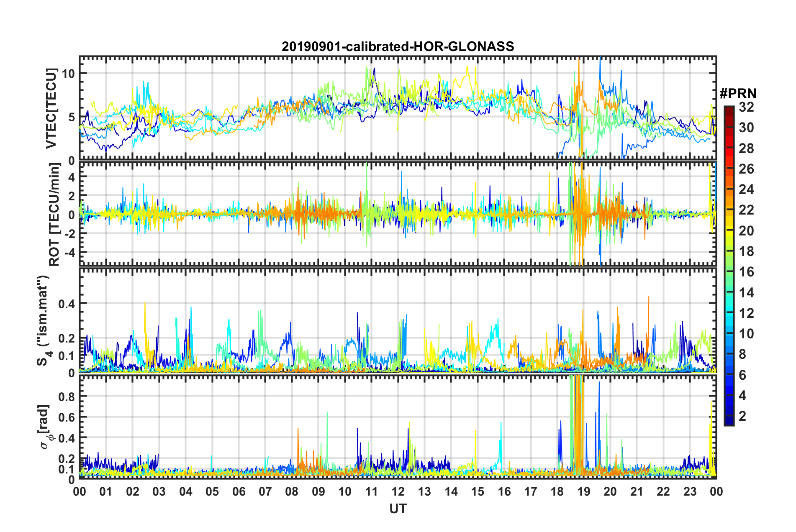Click the S4 scintillation plot panel
The image size is (796, 532).
click(x=398, y=320)
